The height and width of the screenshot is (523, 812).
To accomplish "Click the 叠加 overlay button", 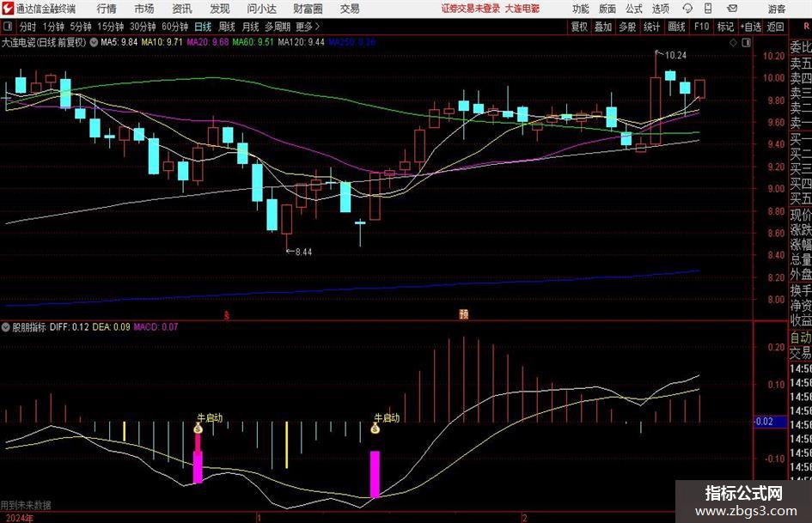I will 603,27.
